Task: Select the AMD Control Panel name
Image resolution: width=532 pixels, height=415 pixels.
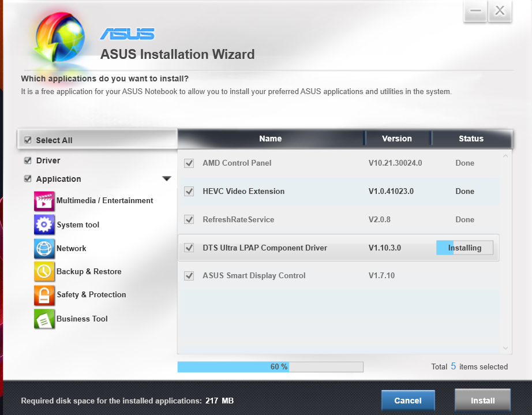Action: tap(237, 163)
